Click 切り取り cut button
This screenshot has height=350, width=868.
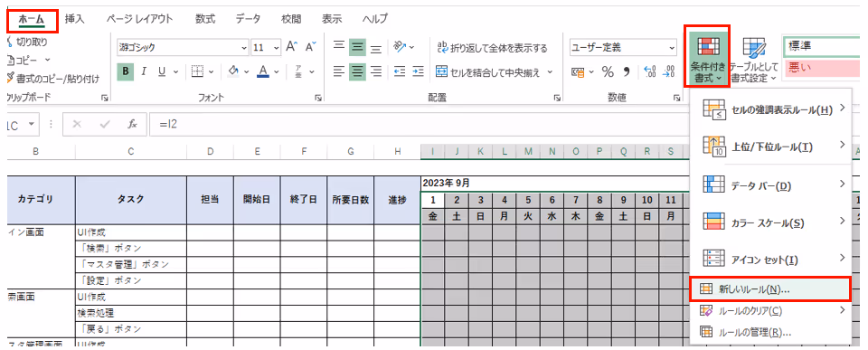pyautogui.click(x=28, y=43)
